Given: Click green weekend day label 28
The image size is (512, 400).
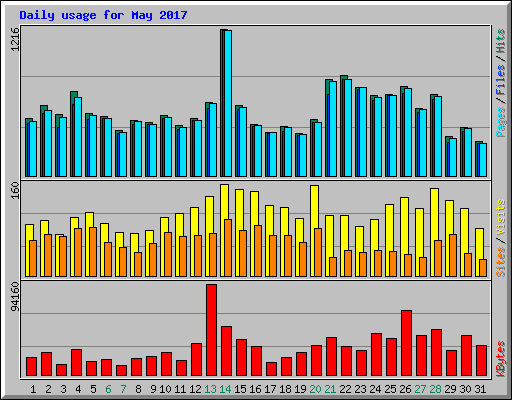Looking at the screenshot, I should [435, 389].
